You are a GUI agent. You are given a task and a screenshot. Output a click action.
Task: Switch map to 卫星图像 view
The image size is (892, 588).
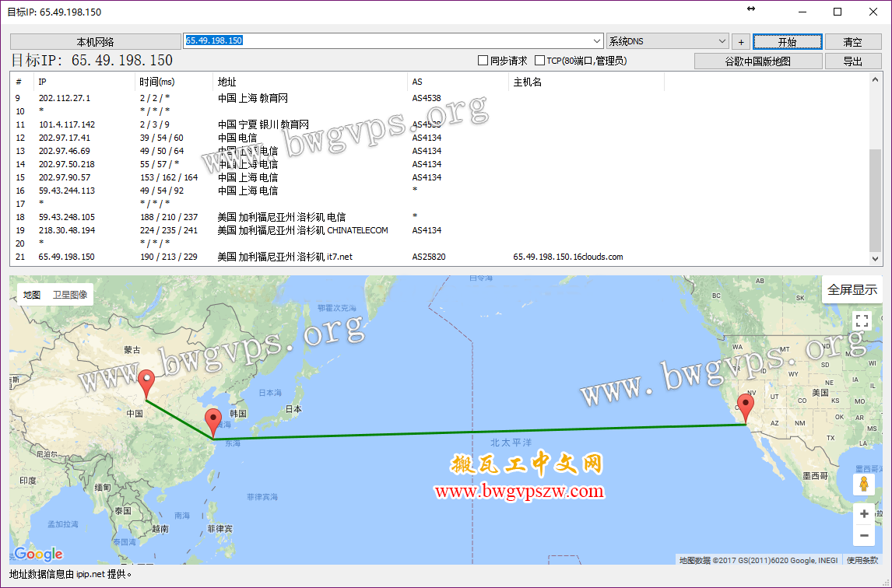coord(70,295)
